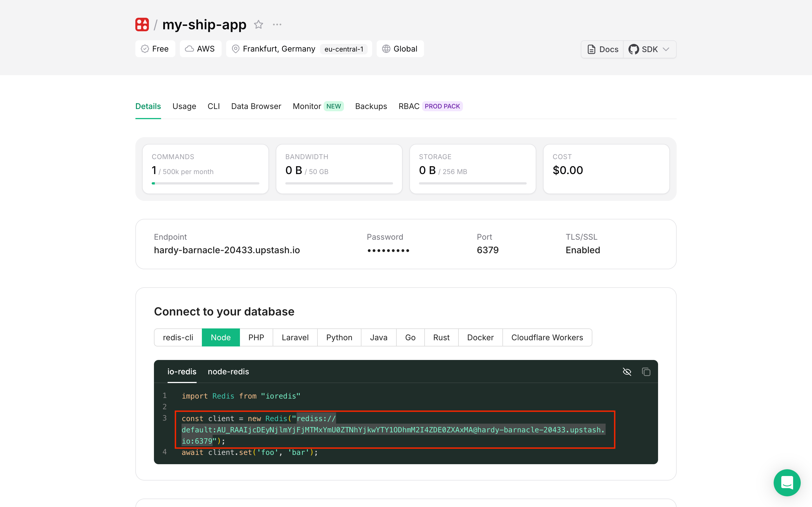
Task: Click the globe icon beside Global
Action: pos(387,49)
